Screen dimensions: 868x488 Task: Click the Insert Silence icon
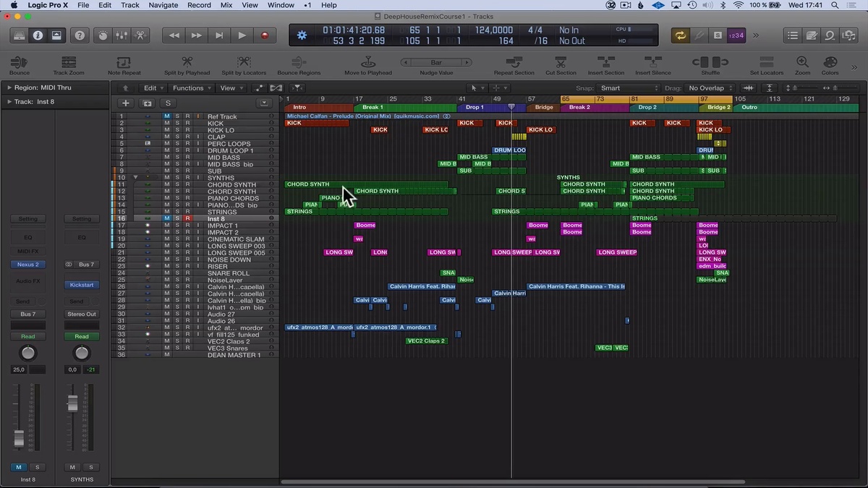coord(652,63)
